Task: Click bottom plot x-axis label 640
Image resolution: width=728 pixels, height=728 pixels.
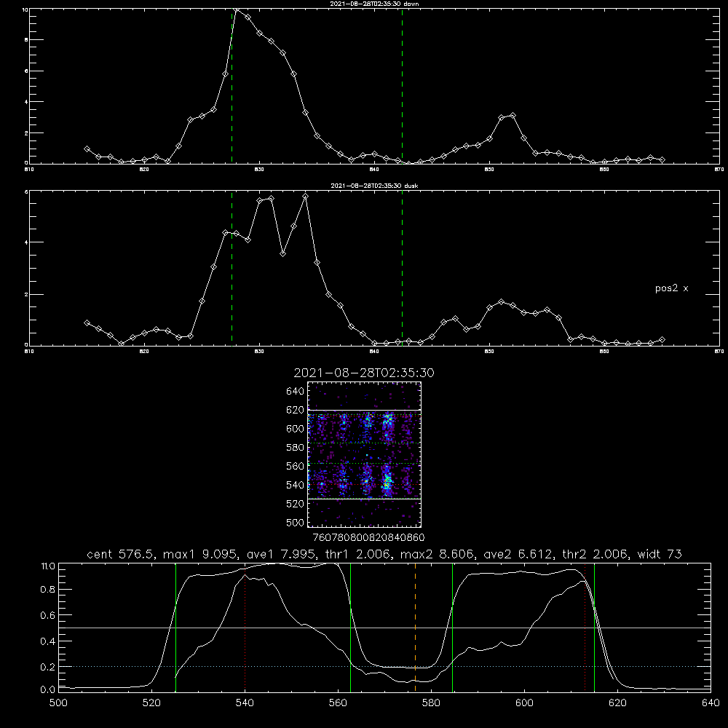Action: point(711,703)
